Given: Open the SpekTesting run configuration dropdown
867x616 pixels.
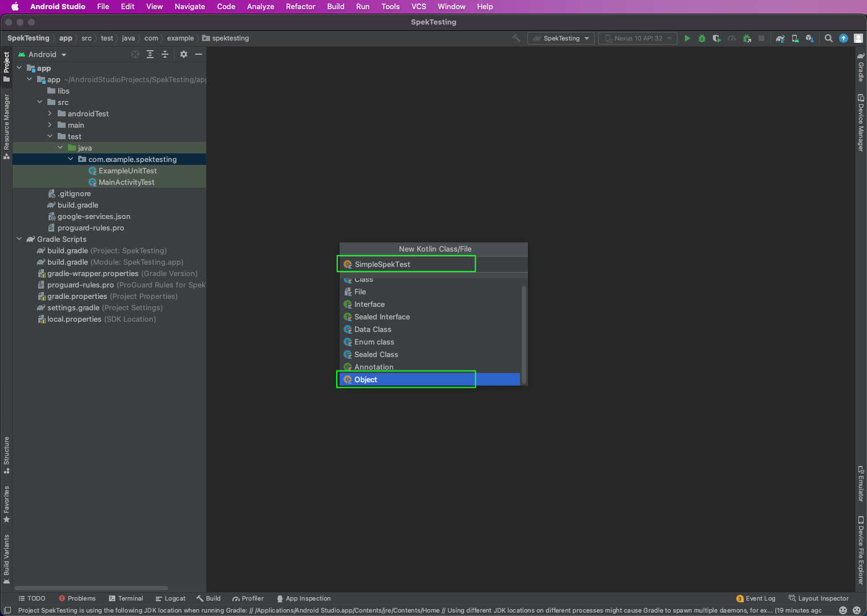Looking at the screenshot, I should click(561, 38).
